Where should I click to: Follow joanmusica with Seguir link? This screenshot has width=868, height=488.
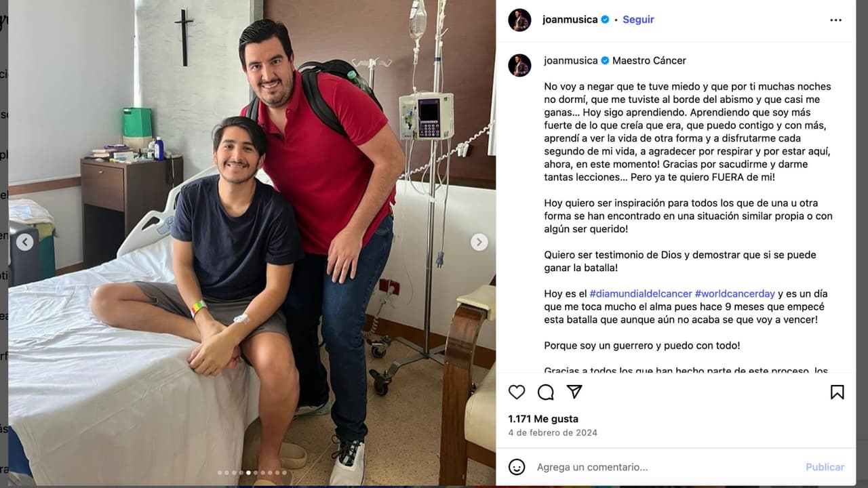[x=638, y=20]
